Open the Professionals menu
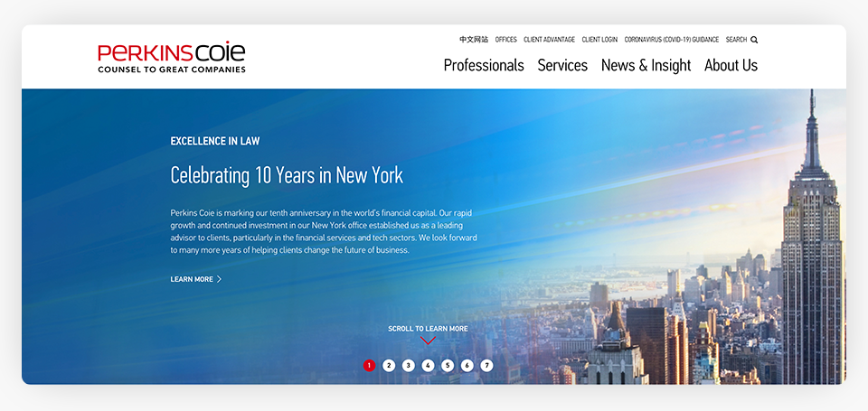 tap(484, 65)
